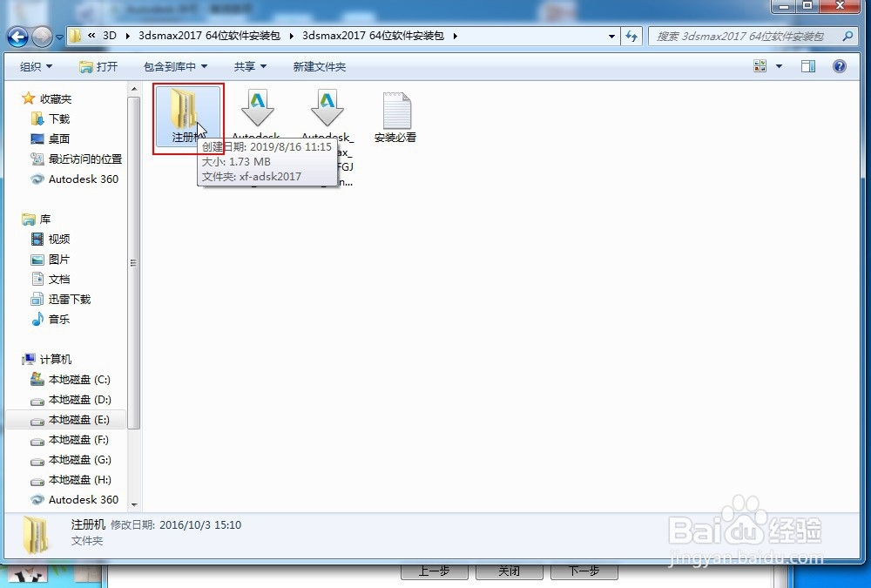Click the navigation pane scrollbar thumb
Screen dimensions: 871x588
[x=134, y=263]
